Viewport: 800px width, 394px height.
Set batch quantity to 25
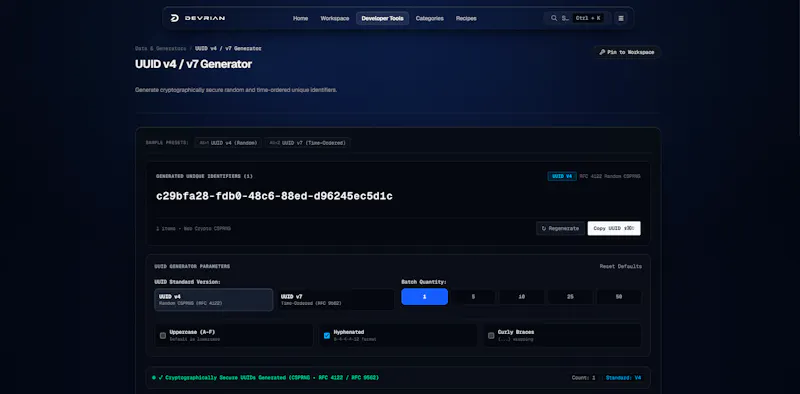(570, 297)
